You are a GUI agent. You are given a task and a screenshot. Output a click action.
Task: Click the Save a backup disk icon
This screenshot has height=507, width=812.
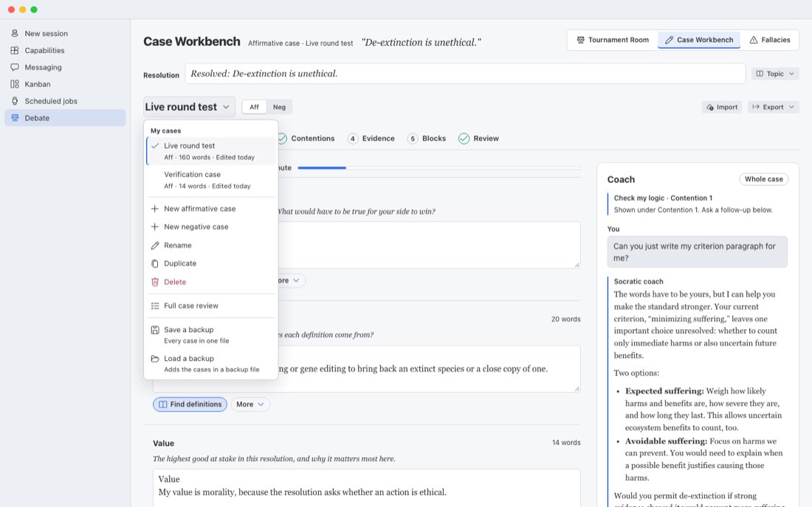click(155, 330)
